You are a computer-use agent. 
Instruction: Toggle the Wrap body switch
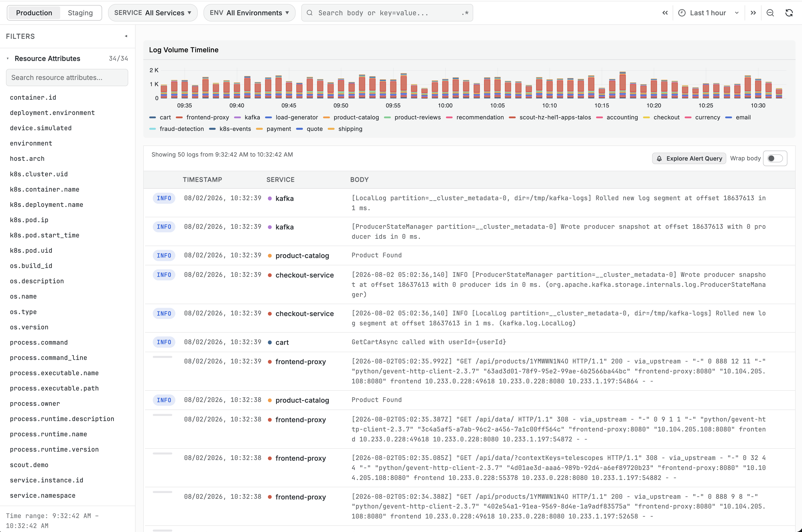tap(775, 158)
